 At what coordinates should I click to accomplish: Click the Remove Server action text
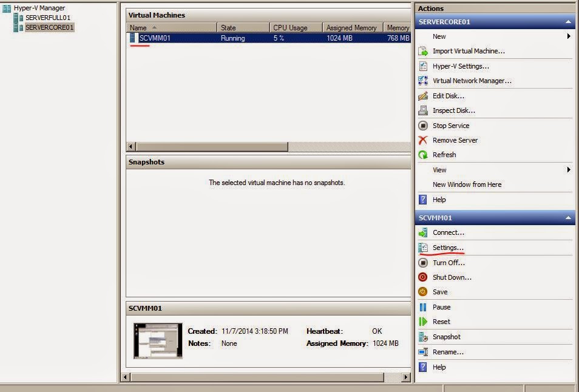point(455,140)
